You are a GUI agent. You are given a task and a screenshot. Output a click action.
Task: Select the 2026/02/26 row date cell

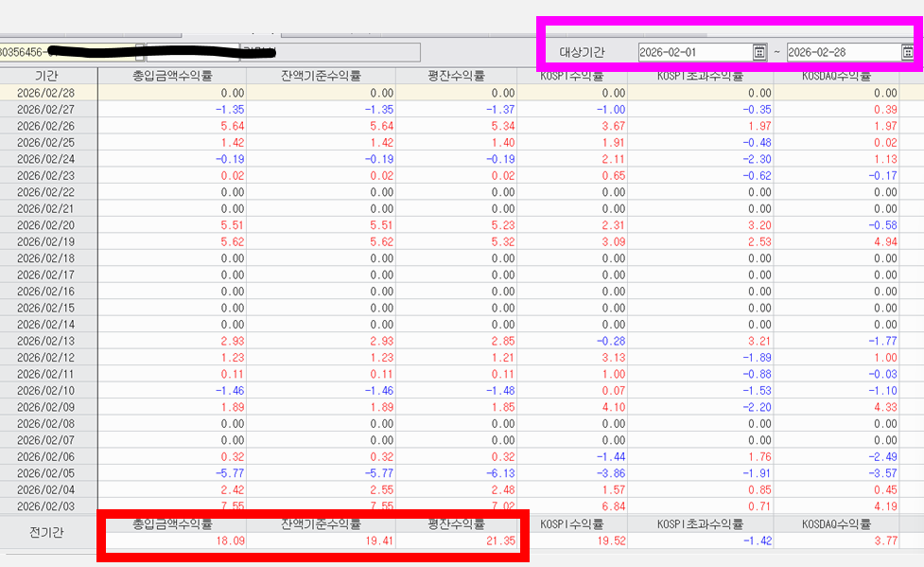47,126
